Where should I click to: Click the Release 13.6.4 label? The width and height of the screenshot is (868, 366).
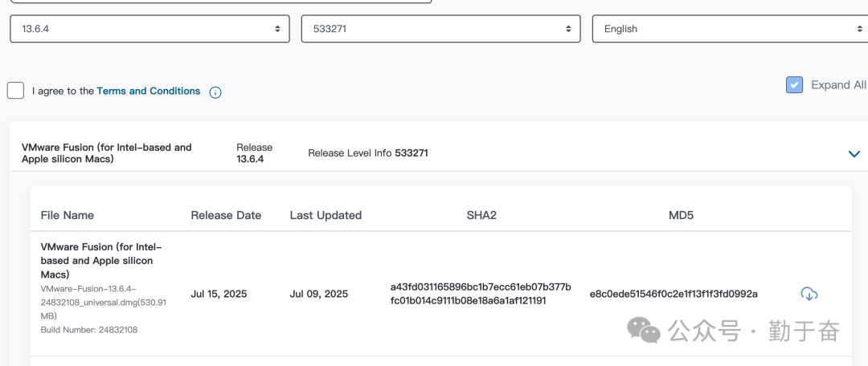tap(255, 153)
